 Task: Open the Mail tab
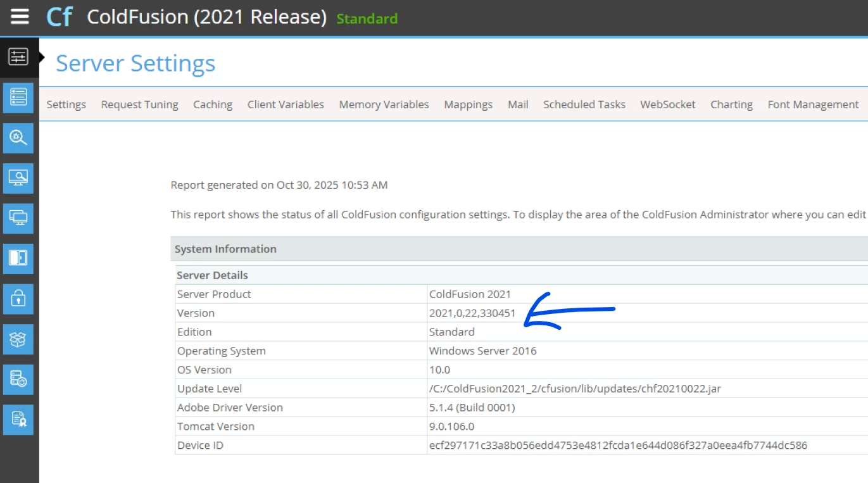(x=518, y=104)
